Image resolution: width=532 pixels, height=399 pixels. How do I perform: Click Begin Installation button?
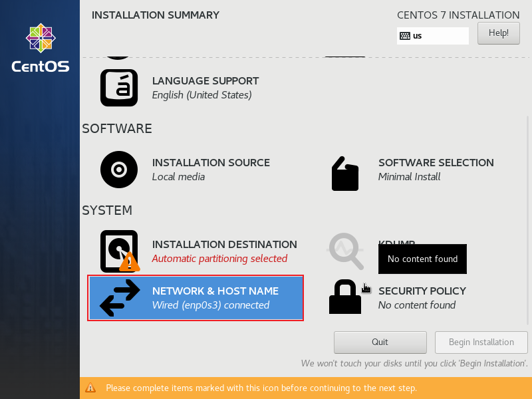[481, 342]
